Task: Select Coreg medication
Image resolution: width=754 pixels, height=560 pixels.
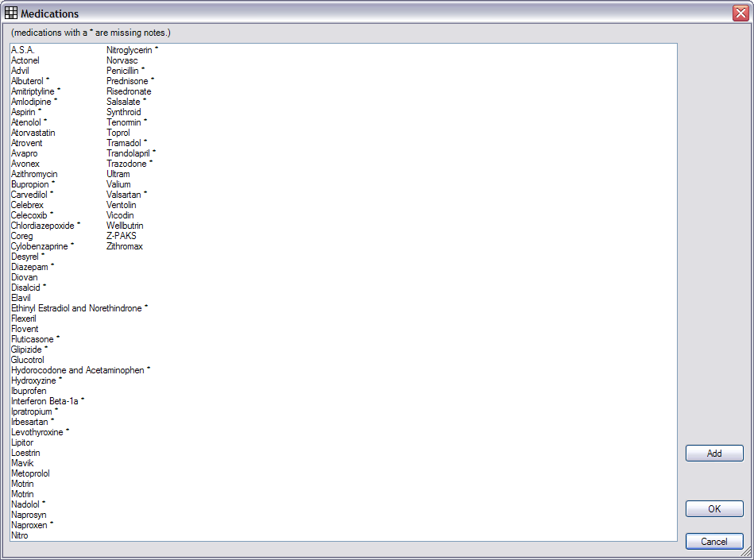Action: [22, 236]
